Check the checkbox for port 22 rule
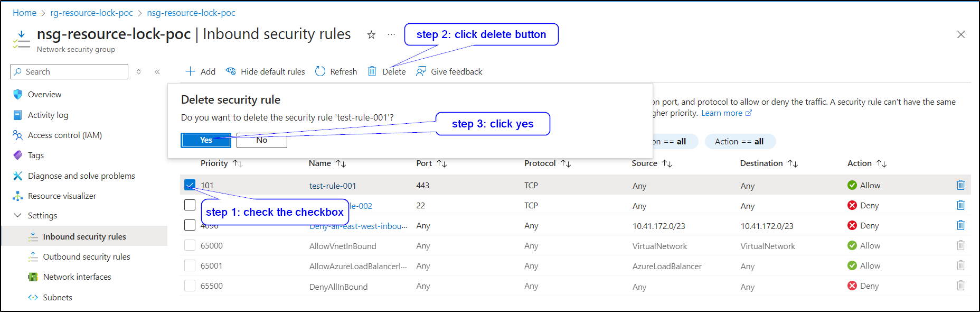The image size is (980, 312). [x=190, y=205]
